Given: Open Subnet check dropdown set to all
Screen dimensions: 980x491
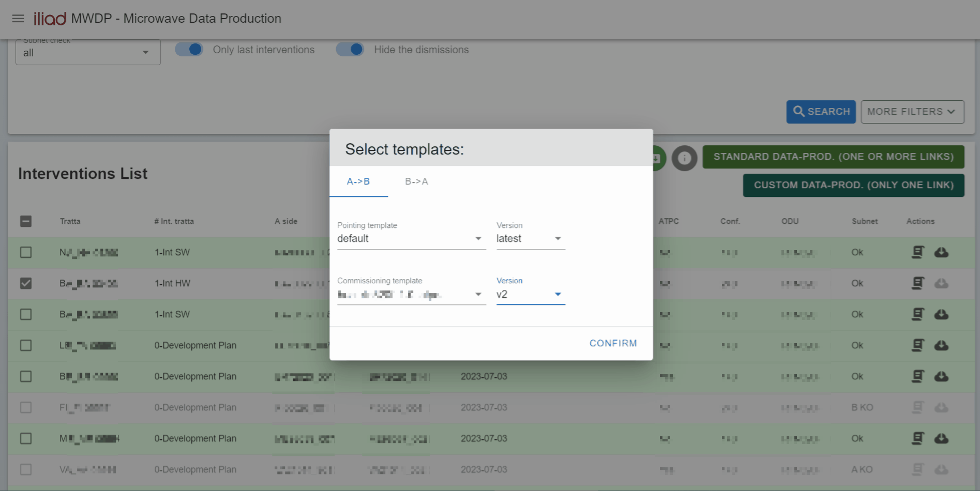Looking at the screenshot, I should [x=88, y=53].
